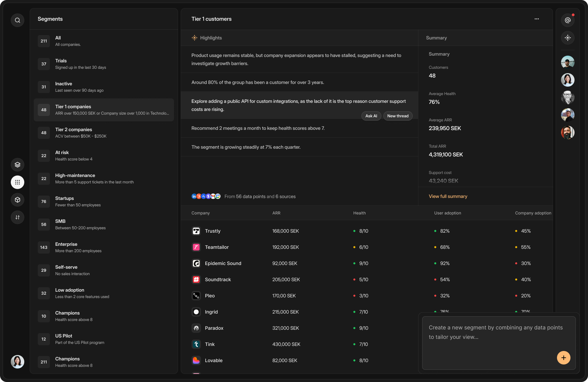The width and height of the screenshot is (588, 382).
Task: Start a New thread on the highlight
Action: (x=398, y=116)
